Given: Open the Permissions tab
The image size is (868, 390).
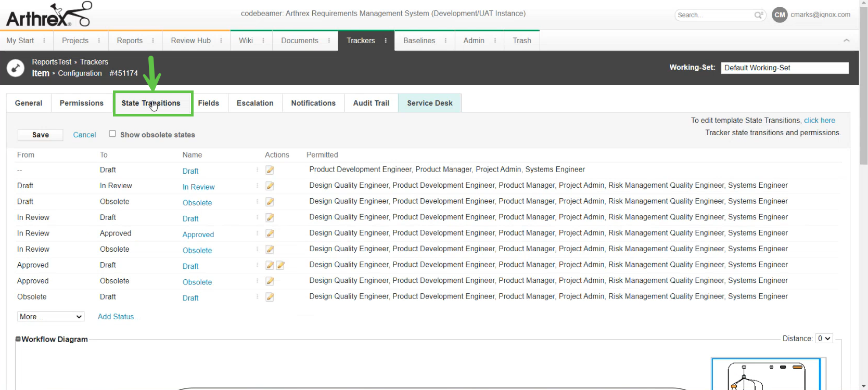Looking at the screenshot, I should (x=81, y=103).
